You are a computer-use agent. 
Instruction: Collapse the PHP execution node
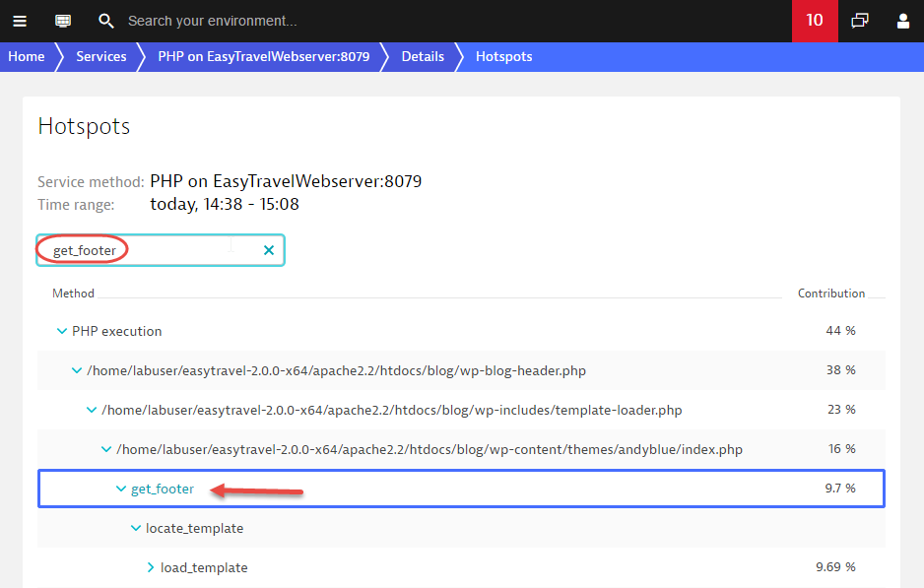pyautogui.click(x=62, y=331)
